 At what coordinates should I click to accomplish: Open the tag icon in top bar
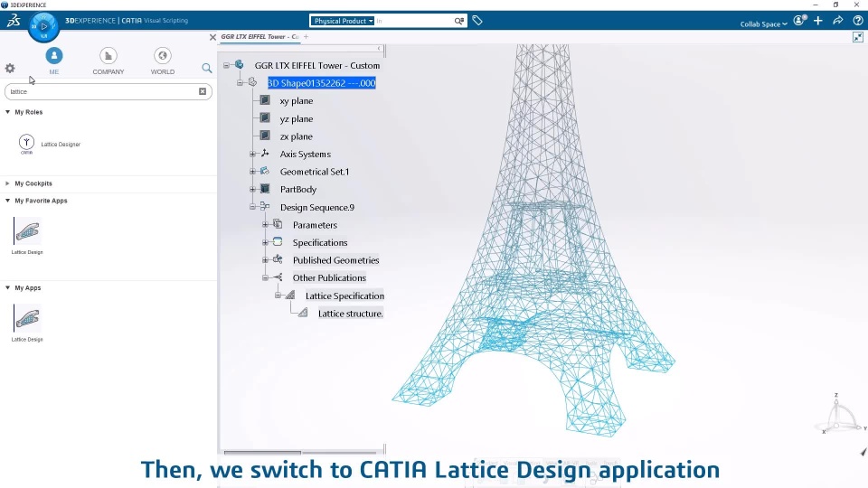click(x=477, y=21)
